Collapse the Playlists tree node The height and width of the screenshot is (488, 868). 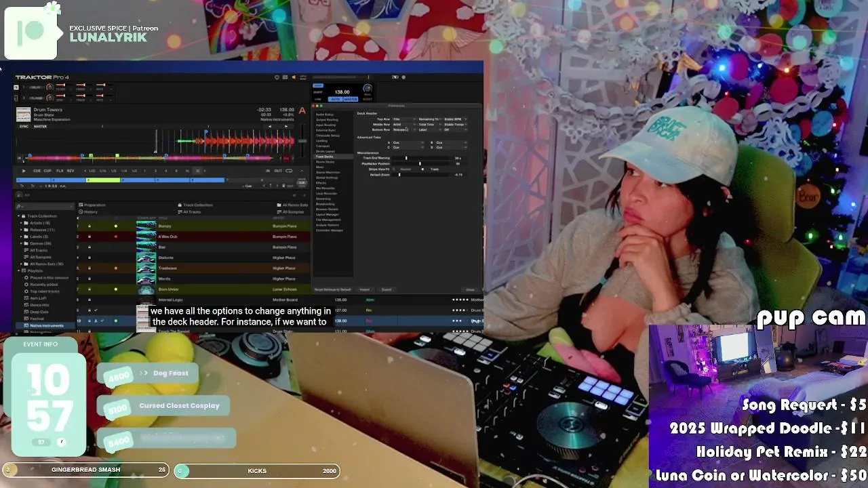tap(19, 271)
